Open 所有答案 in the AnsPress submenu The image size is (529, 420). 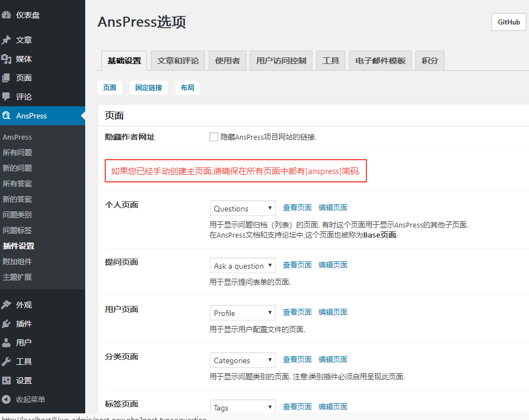tap(17, 184)
